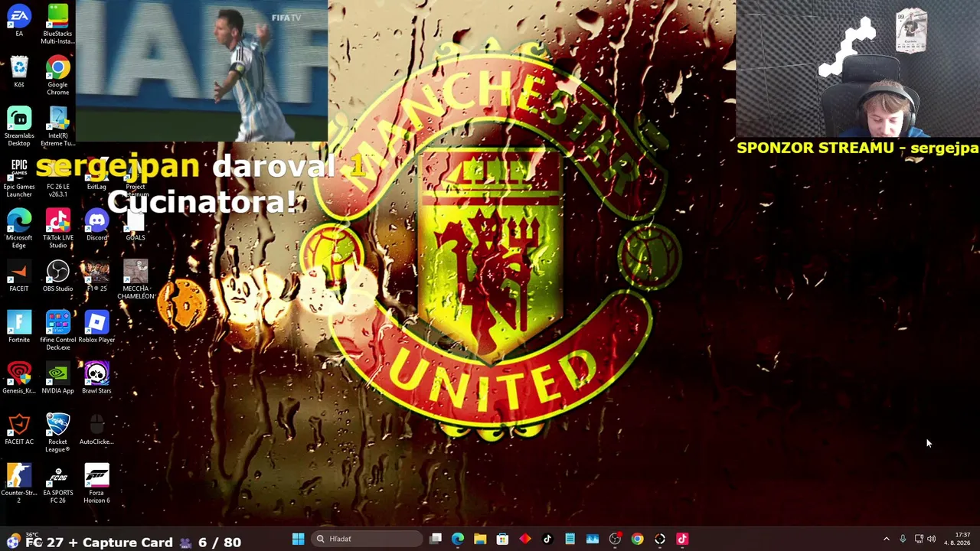Select Forza Horizon 6 shortcut
Image resolution: width=980 pixels, height=551 pixels.
[96, 484]
